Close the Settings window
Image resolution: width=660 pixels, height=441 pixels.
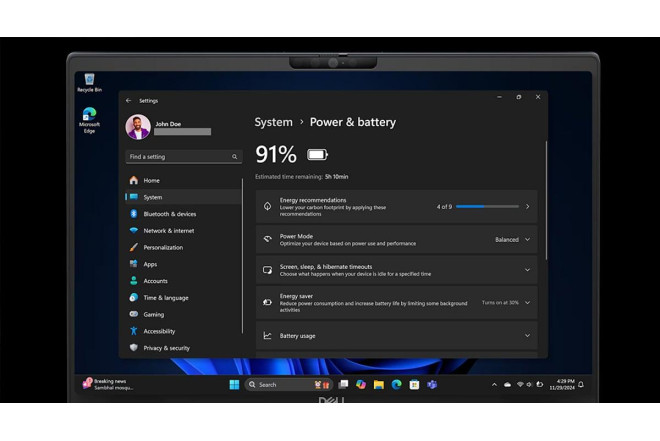tap(538, 97)
